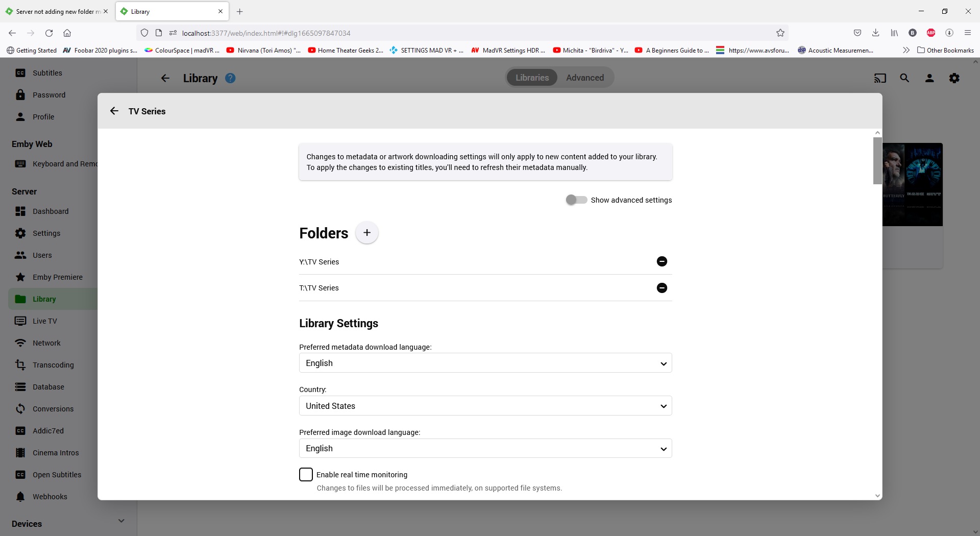Screen dimensions: 980x536
Task: Open the Country dropdown
Action: click(485, 406)
